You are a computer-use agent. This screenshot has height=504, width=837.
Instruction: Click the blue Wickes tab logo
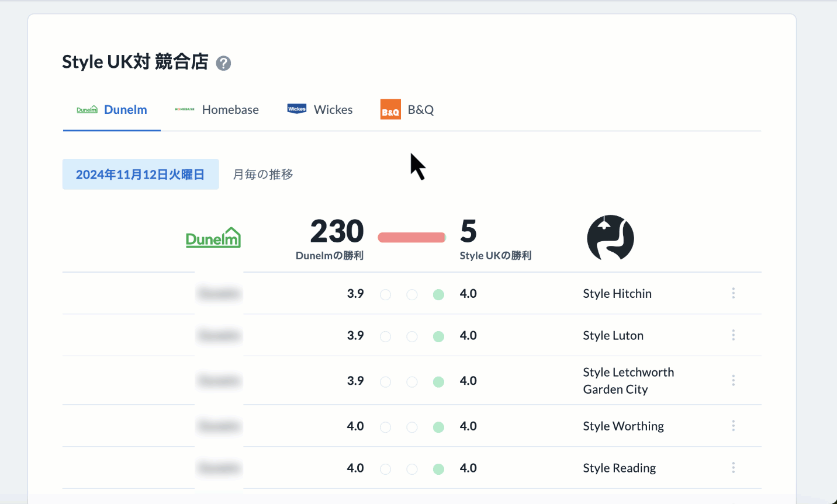tap(297, 109)
